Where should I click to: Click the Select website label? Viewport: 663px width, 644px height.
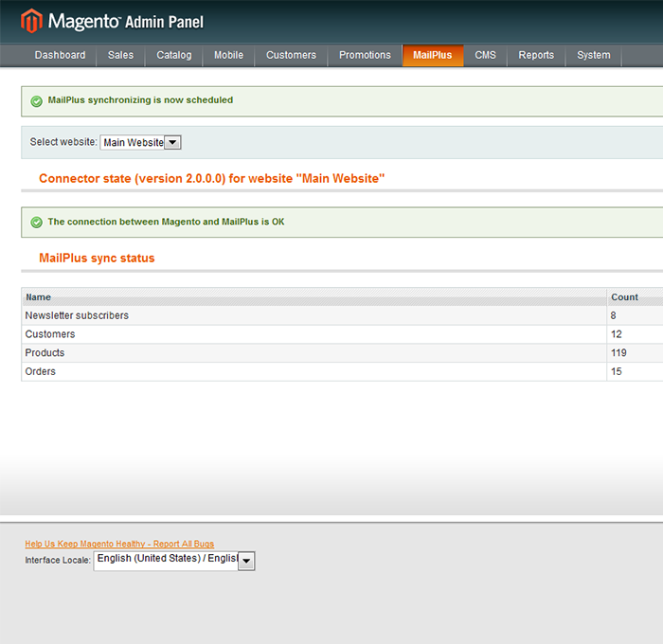(63, 142)
